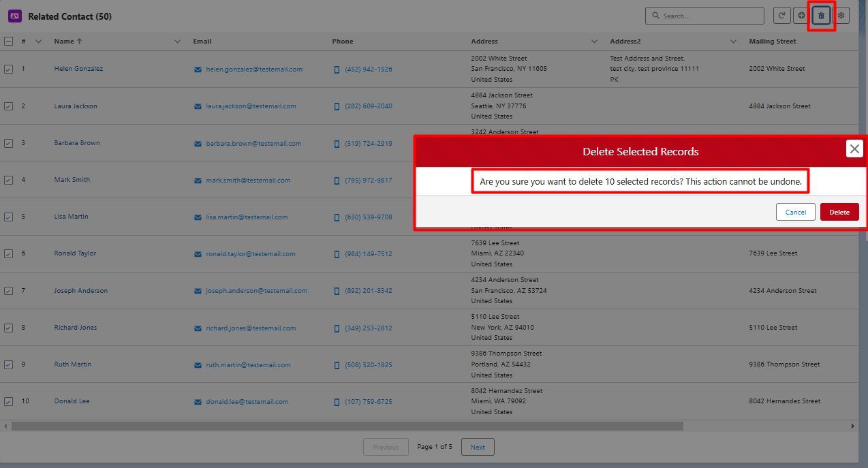Click mark.smith@testemail.com email link
Viewport: 868px width, 468px height.
tap(248, 181)
